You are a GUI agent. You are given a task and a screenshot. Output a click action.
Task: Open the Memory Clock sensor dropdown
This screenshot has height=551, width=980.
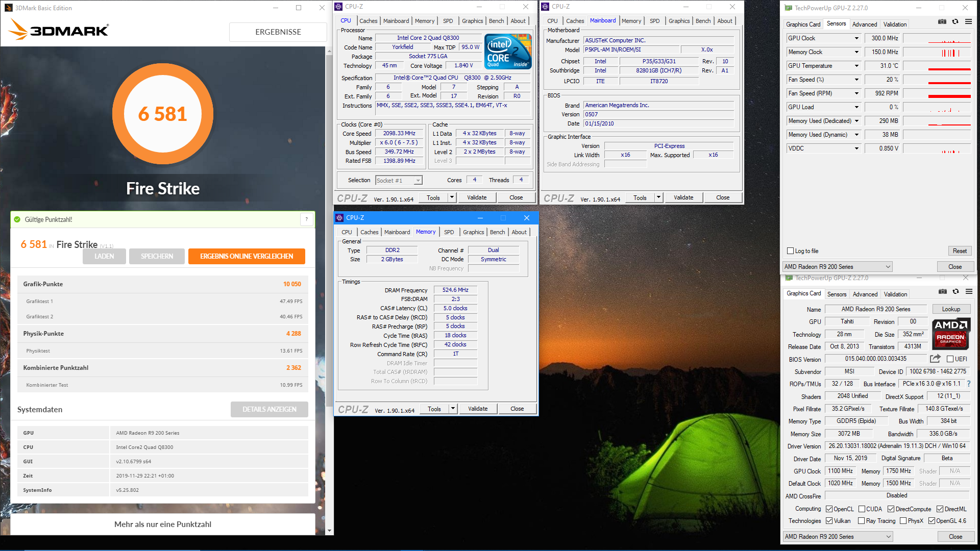pos(856,52)
